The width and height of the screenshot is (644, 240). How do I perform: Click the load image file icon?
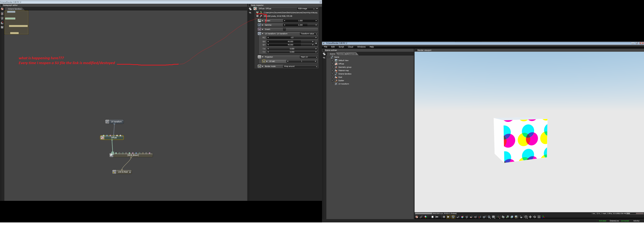pos(257,13)
